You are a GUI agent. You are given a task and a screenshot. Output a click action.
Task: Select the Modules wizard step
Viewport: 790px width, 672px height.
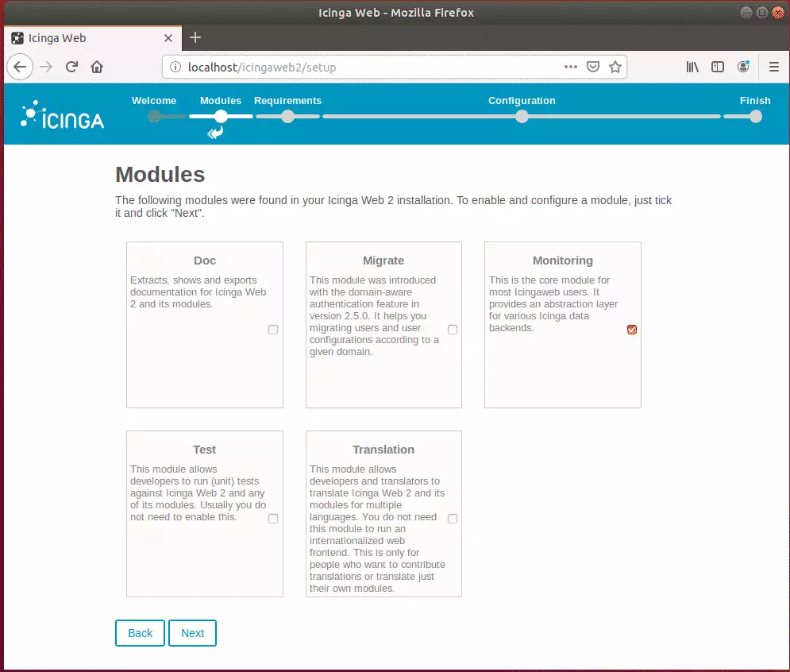[x=221, y=100]
